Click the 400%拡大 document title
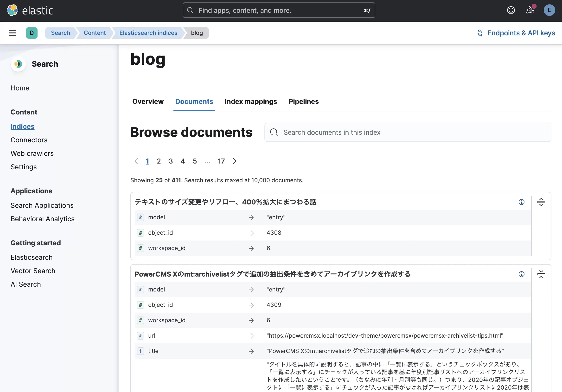562x392 pixels. (x=225, y=202)
